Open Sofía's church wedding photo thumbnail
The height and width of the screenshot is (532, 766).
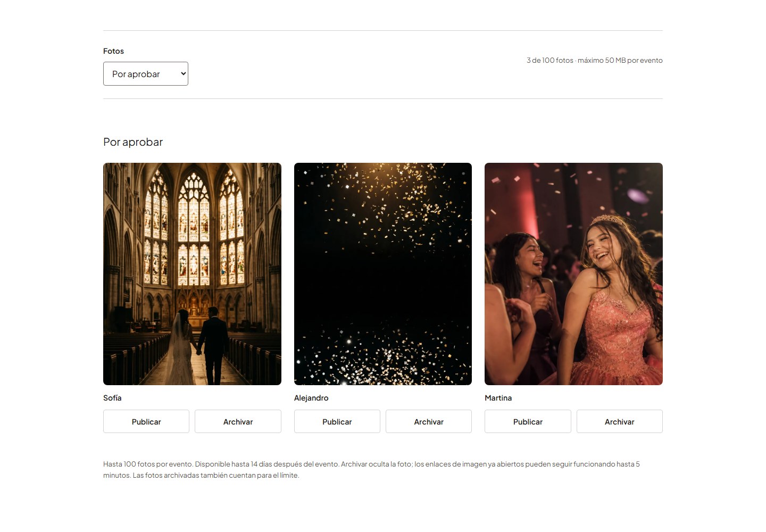pyautogui.click(x=192, y=274)
